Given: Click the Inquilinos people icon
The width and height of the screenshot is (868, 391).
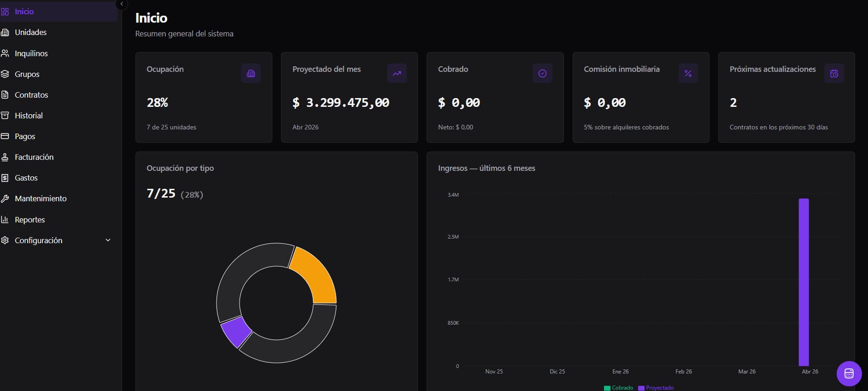Looking at the screenshot, I should [5, 53].
